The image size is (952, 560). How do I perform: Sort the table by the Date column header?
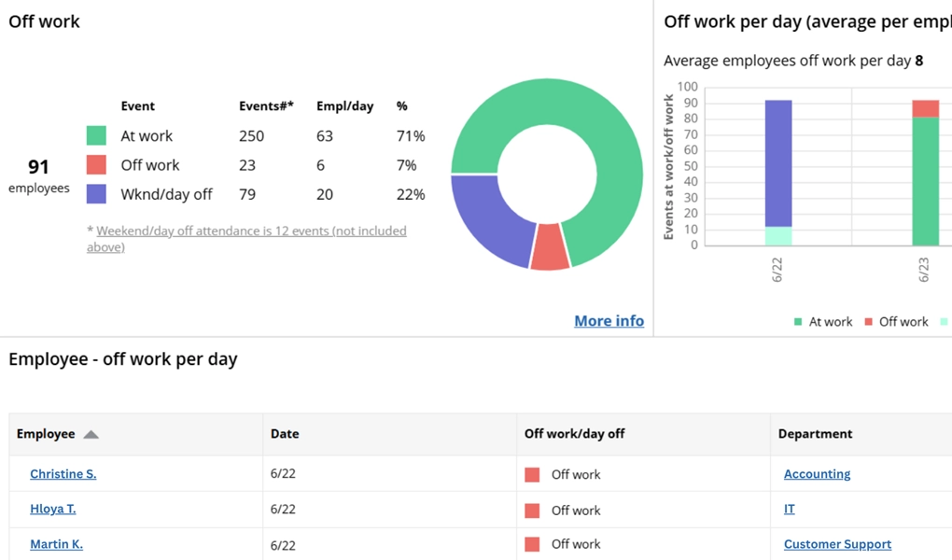pyautogui.click(x=284, y=433)
